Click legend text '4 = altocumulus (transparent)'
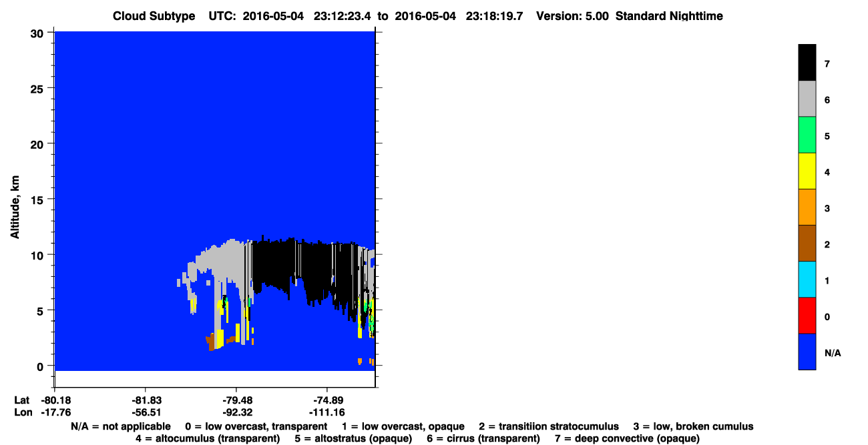 point(207,438)
